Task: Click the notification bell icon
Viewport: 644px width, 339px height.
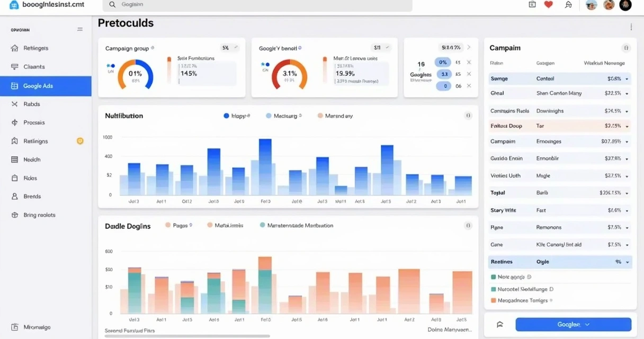Action: coord(569,4)
